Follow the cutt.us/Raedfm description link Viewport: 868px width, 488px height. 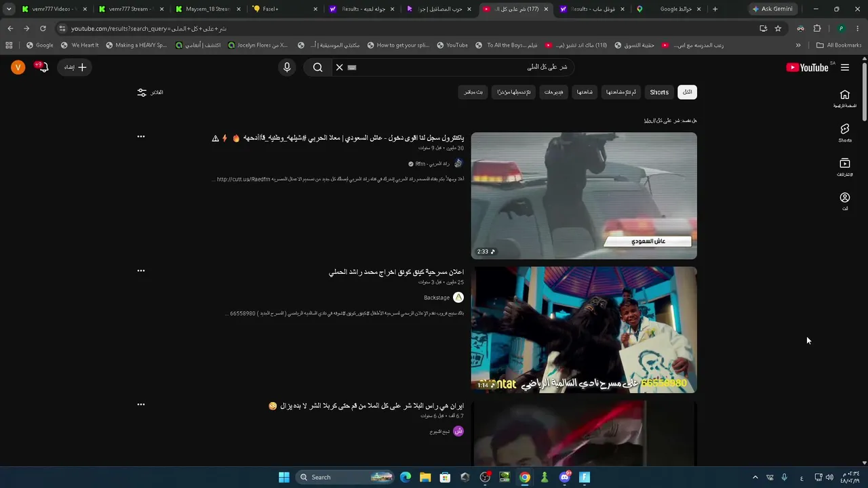tap(243, 180)
